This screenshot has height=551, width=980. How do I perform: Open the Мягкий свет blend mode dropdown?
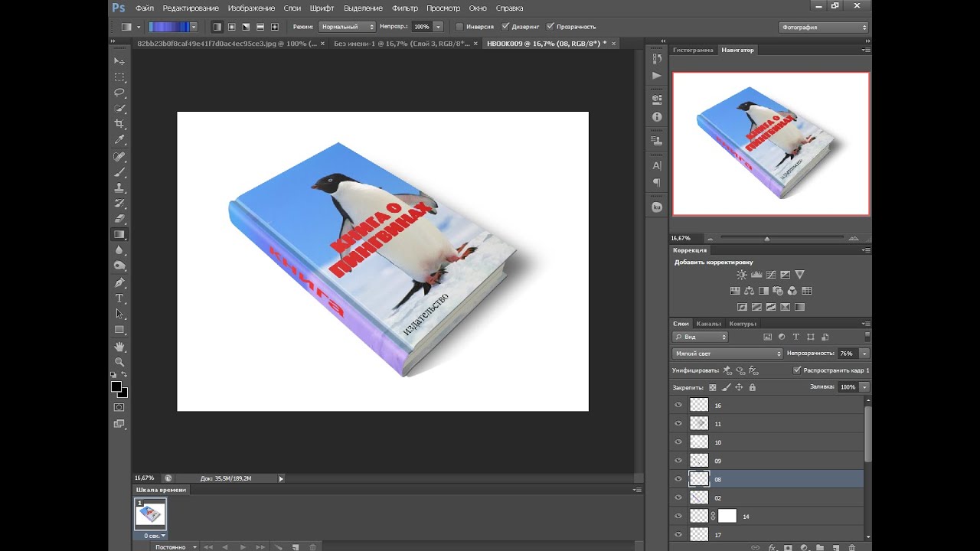tap(727, 354)
